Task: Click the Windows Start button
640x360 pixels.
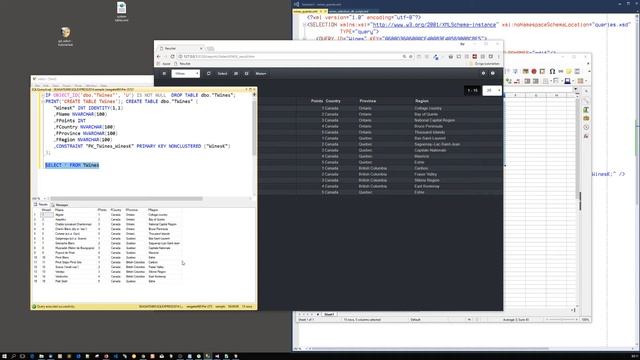Action: point(4,356)
